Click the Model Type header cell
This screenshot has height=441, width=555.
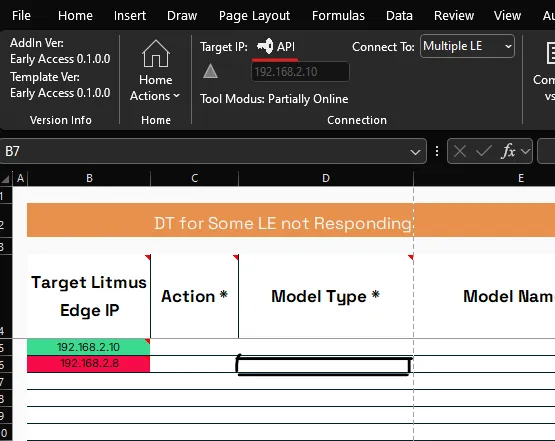pyautogui.click(x=326, y=296)
